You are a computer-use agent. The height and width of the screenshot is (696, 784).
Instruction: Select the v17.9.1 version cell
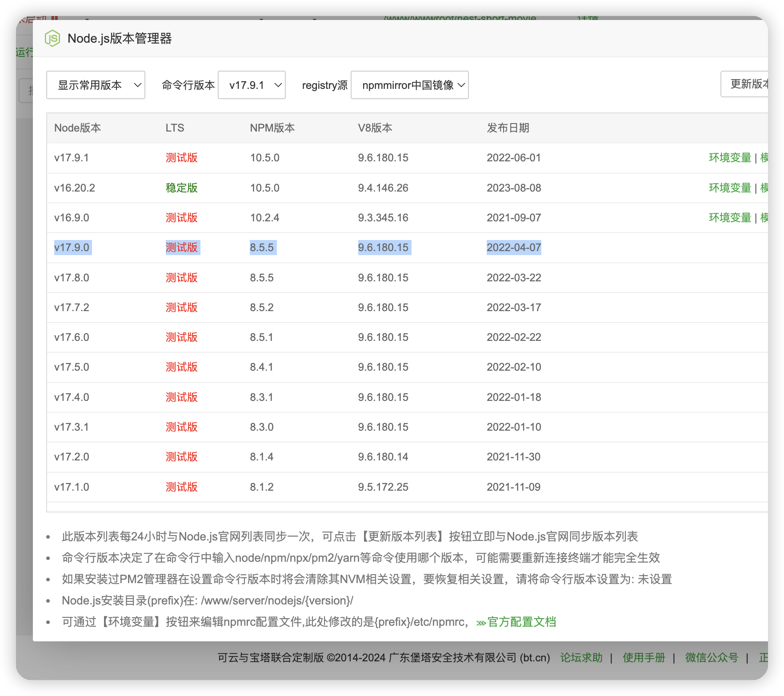(72, 158)
